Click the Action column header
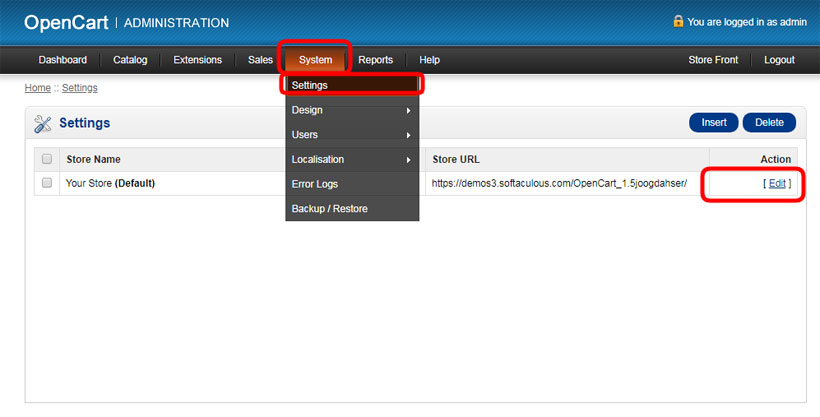This screenshot has width=820, height=417. point(776,159)
